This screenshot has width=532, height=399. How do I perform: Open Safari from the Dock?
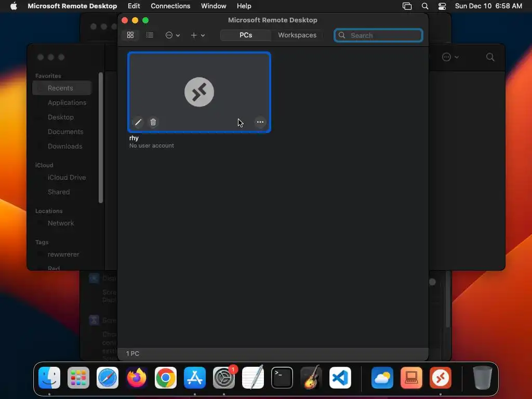[x=108, y=378]
